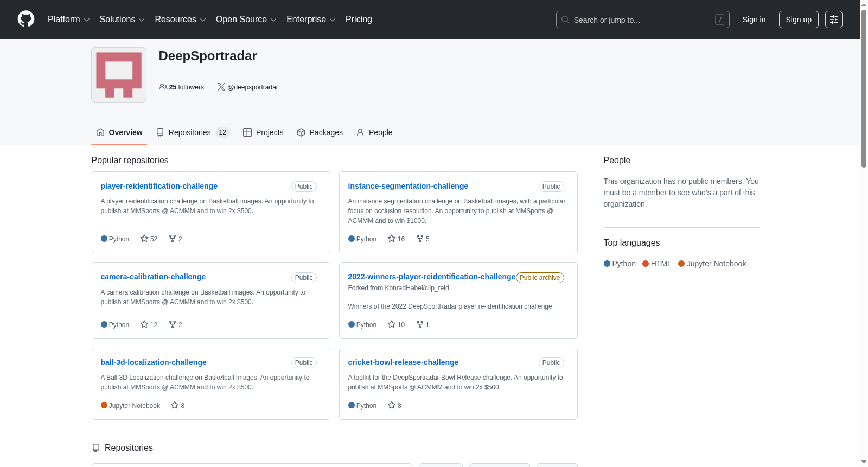868x467 pixels.
Task: Focus the Search or jump to field
Action: pyautogui.click(x=642, y=20)
